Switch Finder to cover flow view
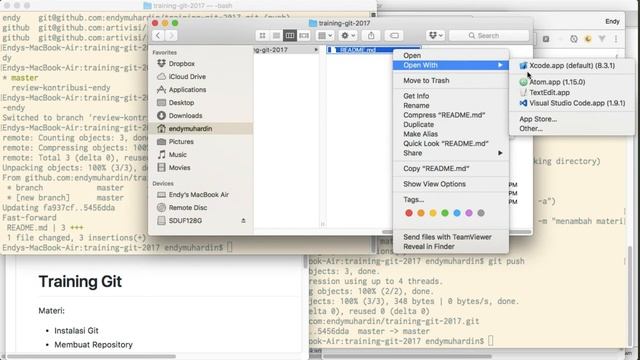The image size is (640, 360). [304, 36]
